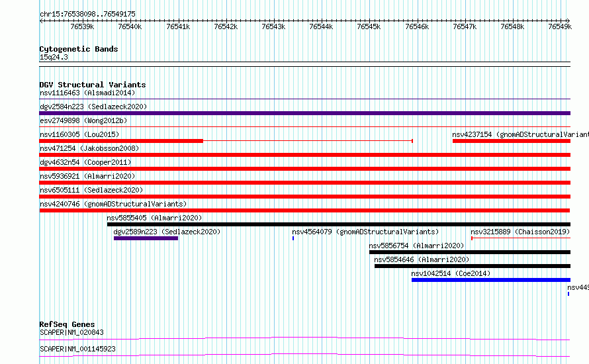Click the 76542k ruler tick label
The height and width of the screenshot is (364, 589).
(x=226, y=26)
